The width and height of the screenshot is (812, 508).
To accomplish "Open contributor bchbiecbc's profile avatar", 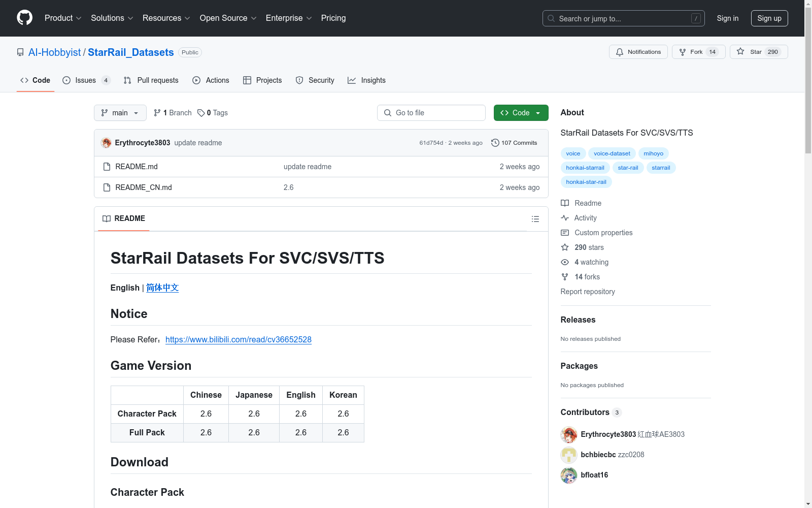I will tap(569, 455).
